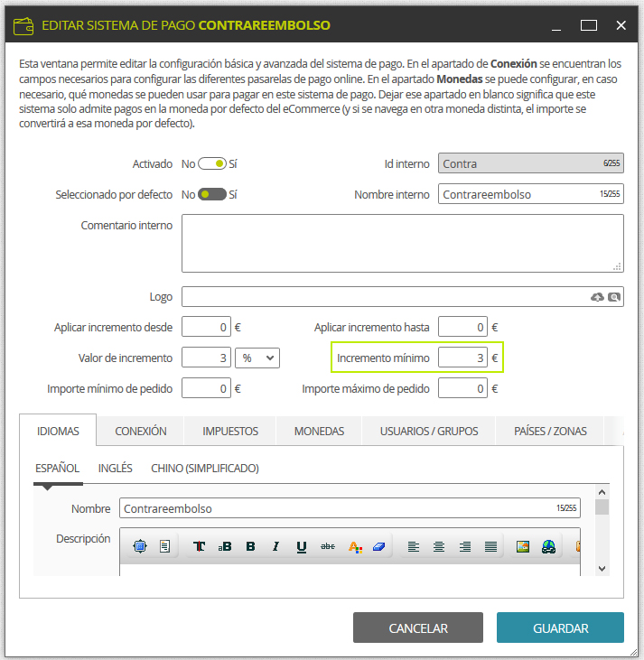The image size is (644, 660).
Task: Select the INGLÉS language tab
Action: [x=115, y=468]
